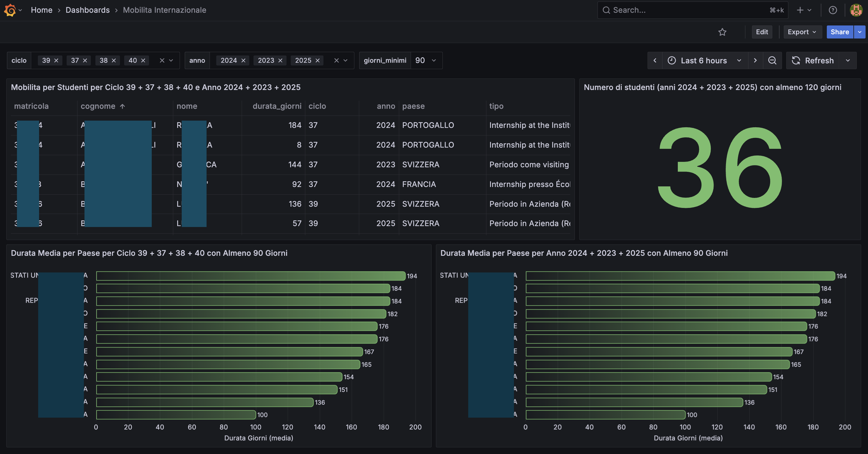Image resolution: width=868 pixels, height=454 pixels.
Task: Remove the 39 value from ciclo filter
Action: [x=56, y=60]
